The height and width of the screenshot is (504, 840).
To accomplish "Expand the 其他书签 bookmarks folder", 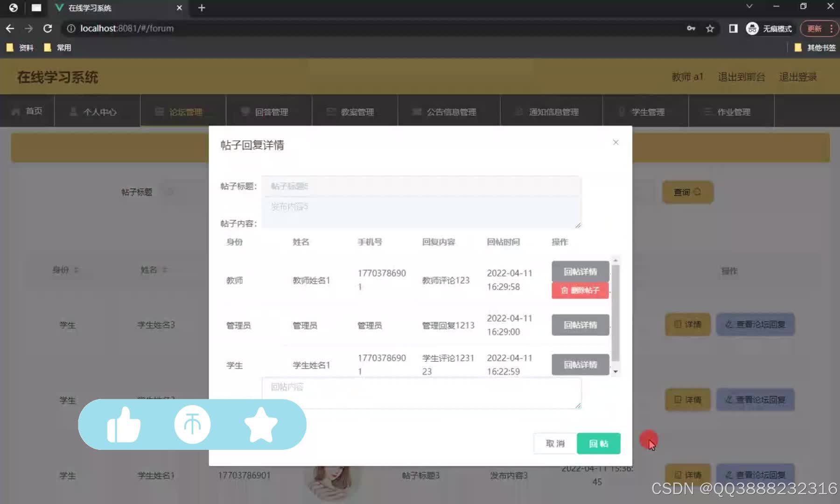I will tap(815, 47).
